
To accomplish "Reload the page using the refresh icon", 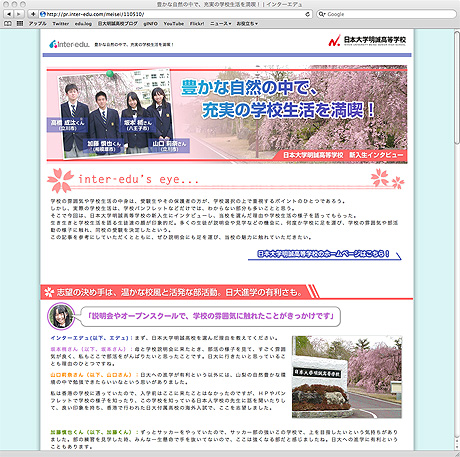I will [x=307, y=14].
